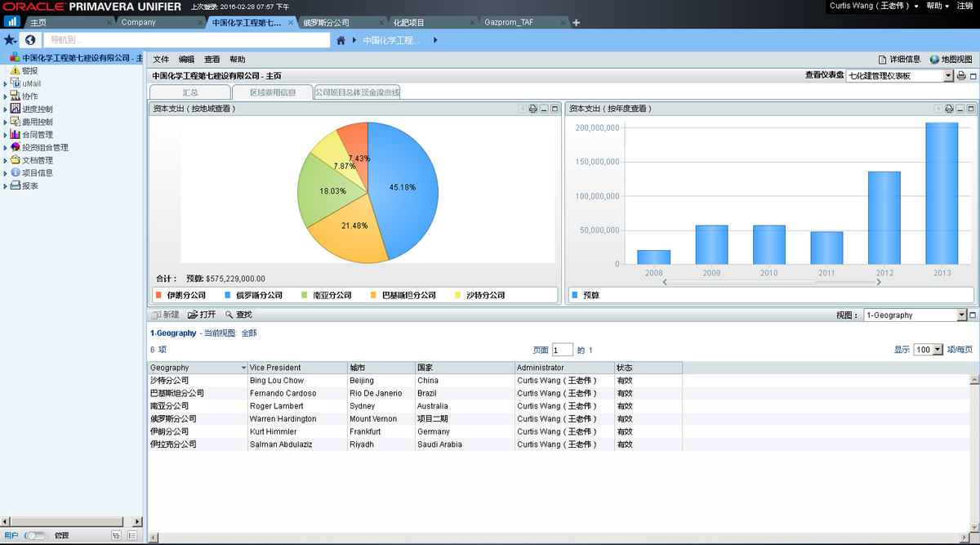Select the 区域费用信息 dashboard tab
Viewport: 980px width, 545px height.
point(273,92)
